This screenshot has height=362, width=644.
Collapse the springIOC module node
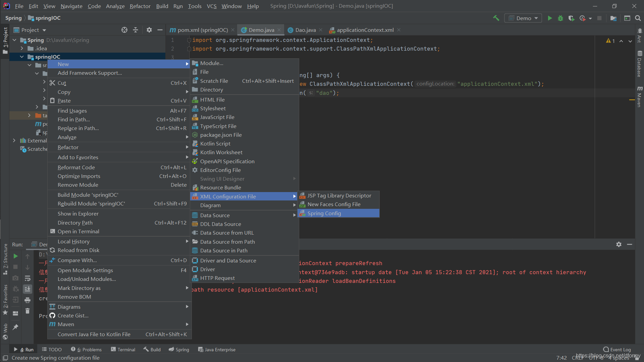[x=22, y=57]
